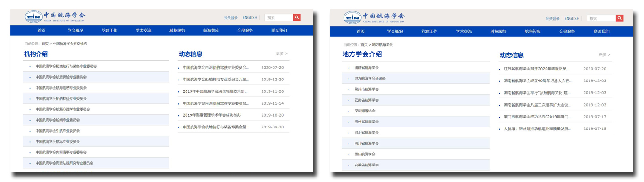Focus the 搜索 search box on the right page
This screenshot has width=644, height=182.
[x=602, y=18]
